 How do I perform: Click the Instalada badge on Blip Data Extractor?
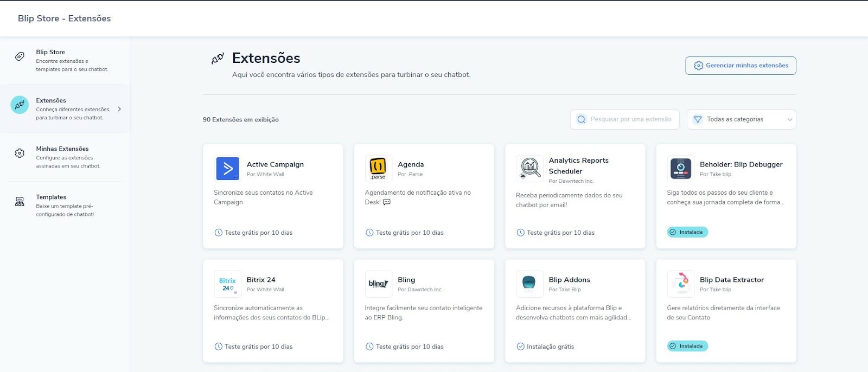[687, 346]
